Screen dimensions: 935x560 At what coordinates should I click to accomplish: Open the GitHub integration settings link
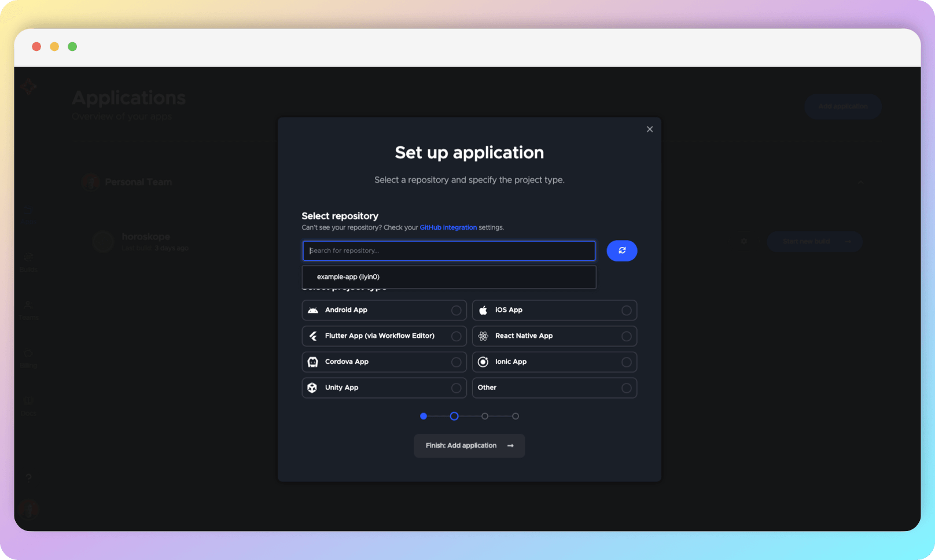[448, 227]
